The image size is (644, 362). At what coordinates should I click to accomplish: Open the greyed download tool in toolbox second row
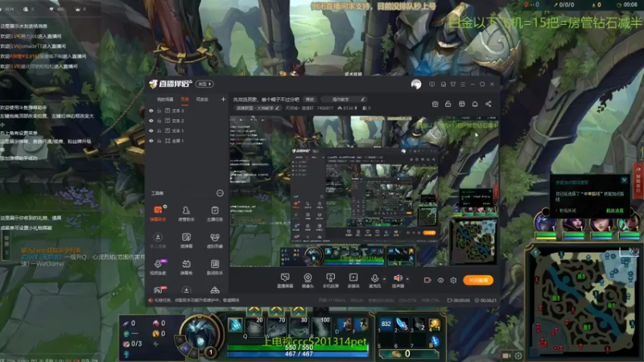(x=158, y=241)
